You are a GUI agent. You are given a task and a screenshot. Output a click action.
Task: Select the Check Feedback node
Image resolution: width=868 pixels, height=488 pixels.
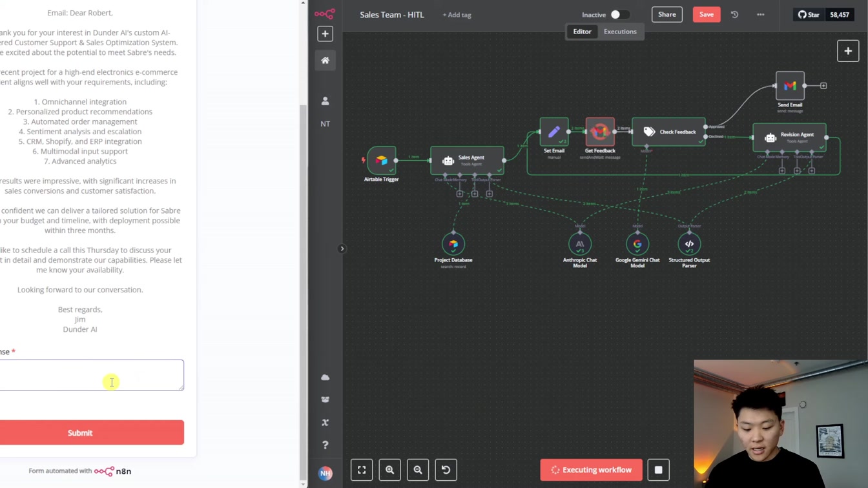pyautogui.click(x=668, y=132)
